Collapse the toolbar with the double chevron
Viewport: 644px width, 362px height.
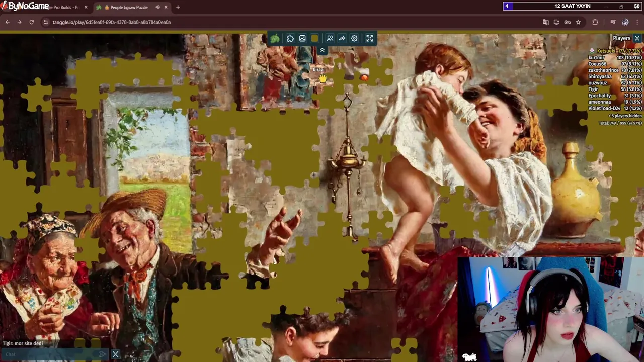[322, 50]
